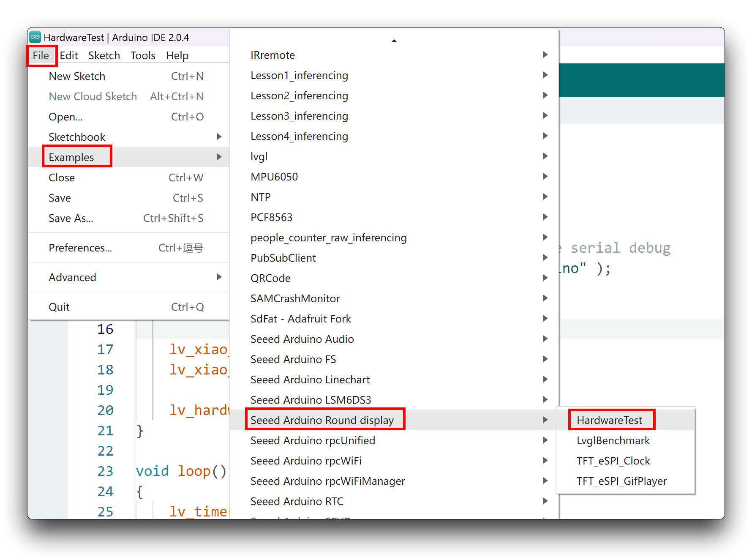Open Seeed Arduino LSM6DS3 entry

click(x=394, y=400)
